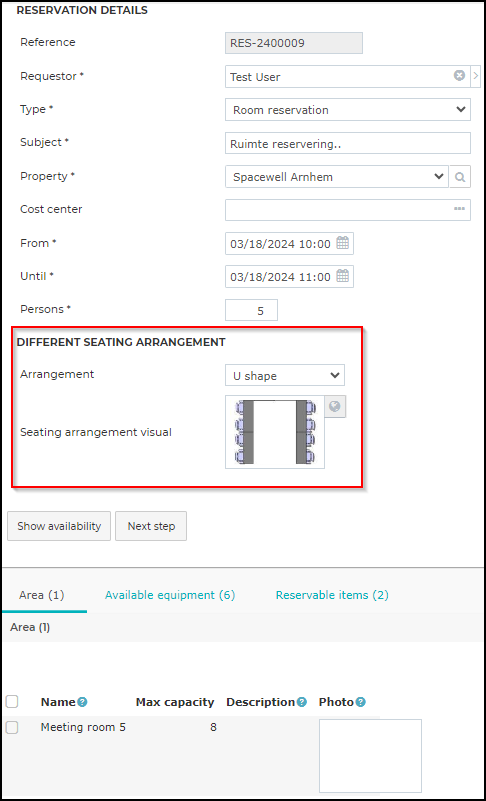Open the U shape seating arrangement thumbnail

point(275,432)
